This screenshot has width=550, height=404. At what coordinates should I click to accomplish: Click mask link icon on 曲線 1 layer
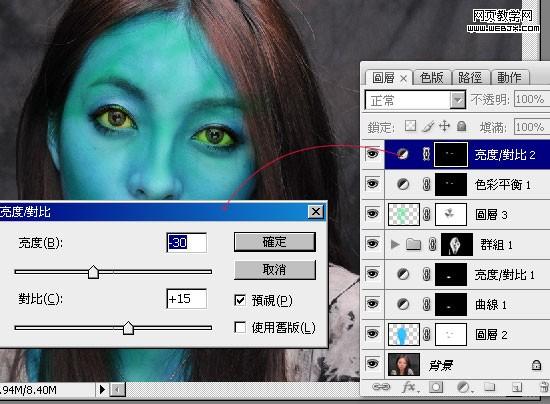coord(426,304)
